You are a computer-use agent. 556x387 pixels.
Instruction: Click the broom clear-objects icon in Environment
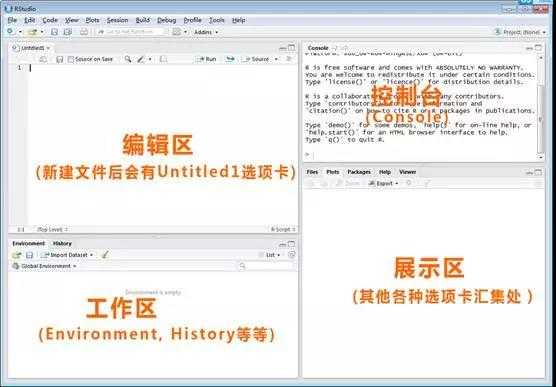(105, 255)
